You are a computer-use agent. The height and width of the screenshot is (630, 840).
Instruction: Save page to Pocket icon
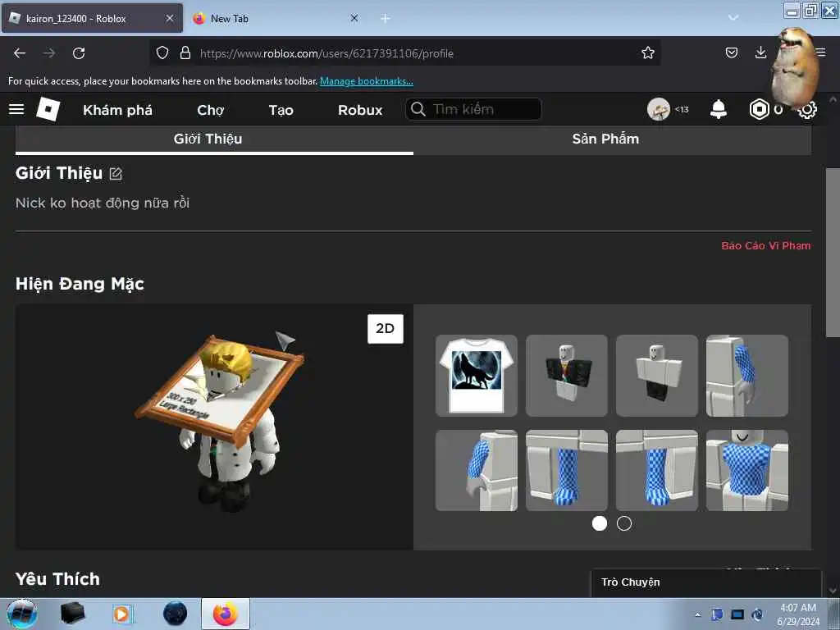(x=731, y=52)
